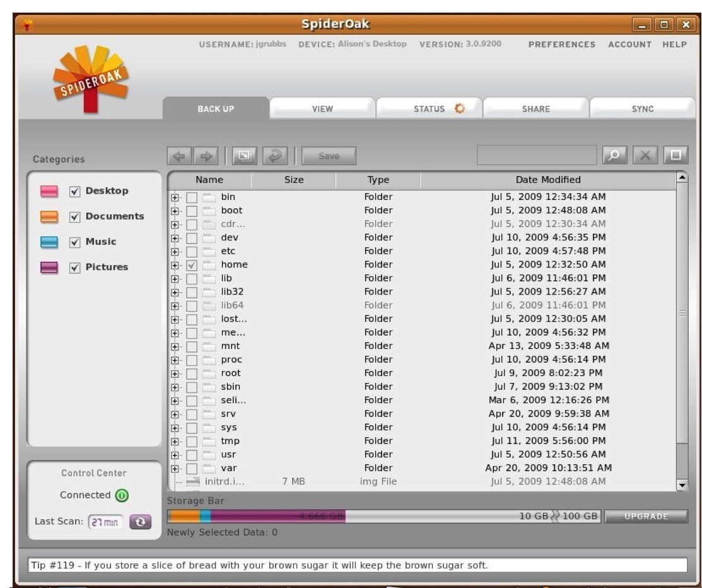Expand the usr folder tree node
Screen dimensions: 702x588
(175, 455)
